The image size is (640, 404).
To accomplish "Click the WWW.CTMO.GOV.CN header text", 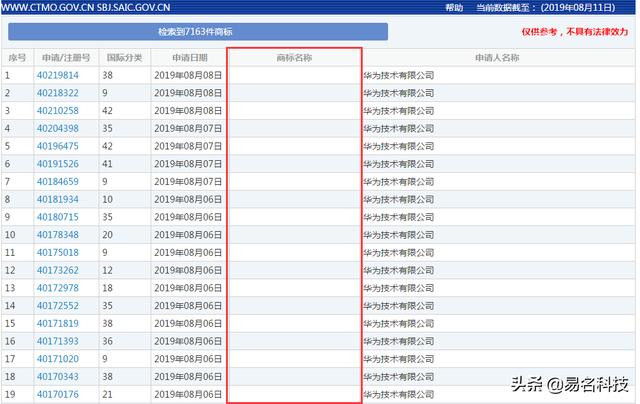I will point(48,7).
